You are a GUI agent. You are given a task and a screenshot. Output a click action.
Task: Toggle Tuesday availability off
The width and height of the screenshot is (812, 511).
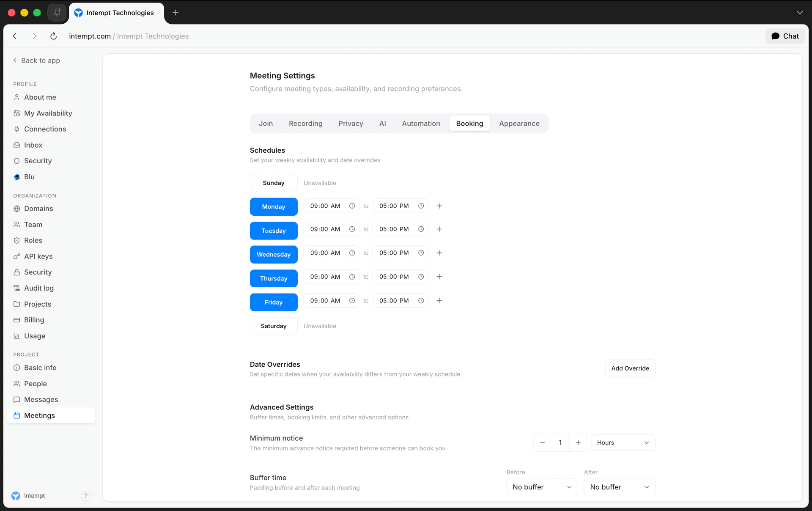[x=274, y=231]
